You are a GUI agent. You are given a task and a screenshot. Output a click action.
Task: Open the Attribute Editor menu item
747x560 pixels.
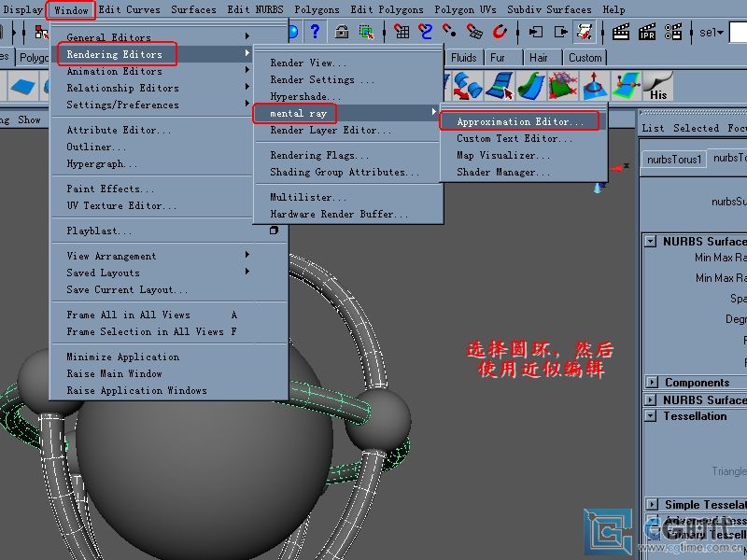[153, 130]
